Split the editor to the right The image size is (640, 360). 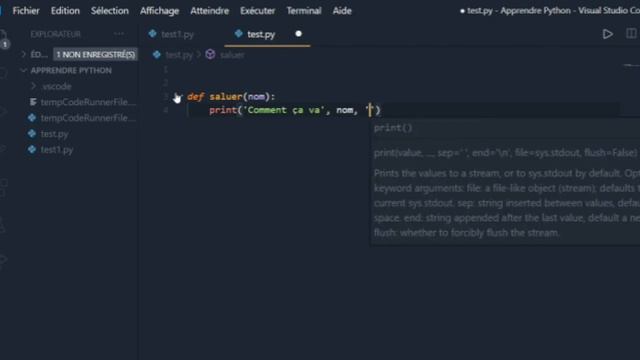(631, 33)
